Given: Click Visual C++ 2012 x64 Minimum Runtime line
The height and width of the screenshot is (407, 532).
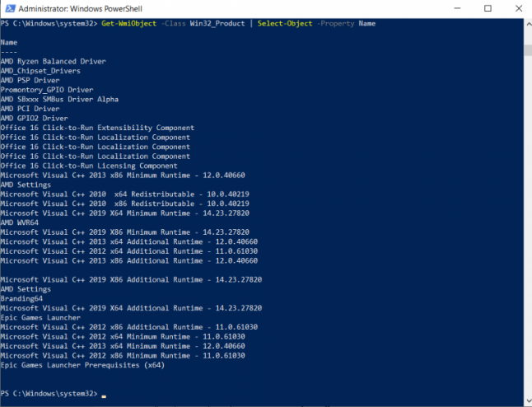Looking at the screenshot, I should (123, 337).
